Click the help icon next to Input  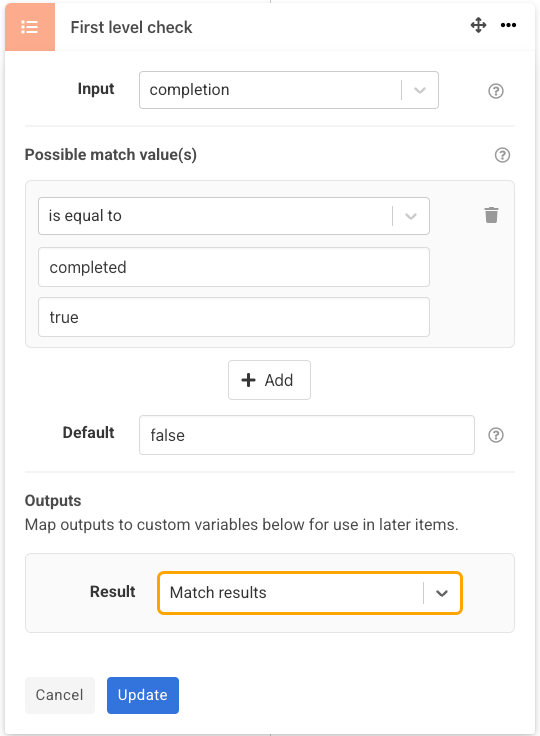496,91
